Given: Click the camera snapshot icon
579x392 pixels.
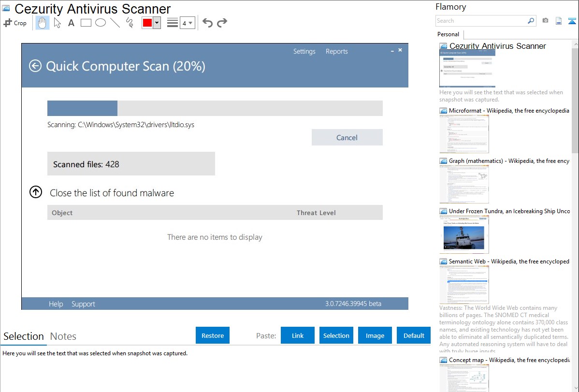Looking at the screenshot, I should [545, 21].
